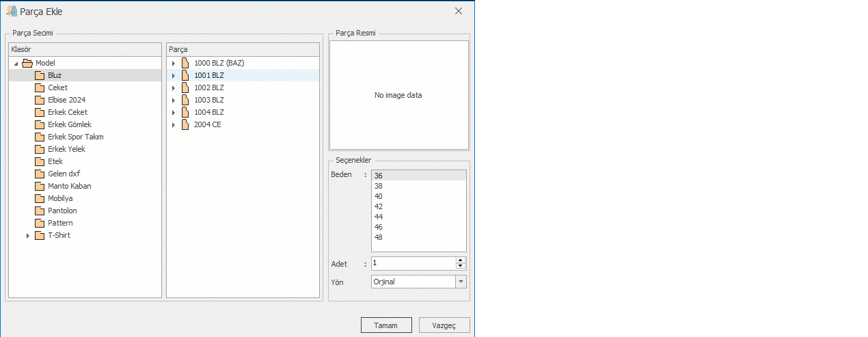Click the Adet quantity input field
The width and height of the screenshot is (868, 337).
412,263
